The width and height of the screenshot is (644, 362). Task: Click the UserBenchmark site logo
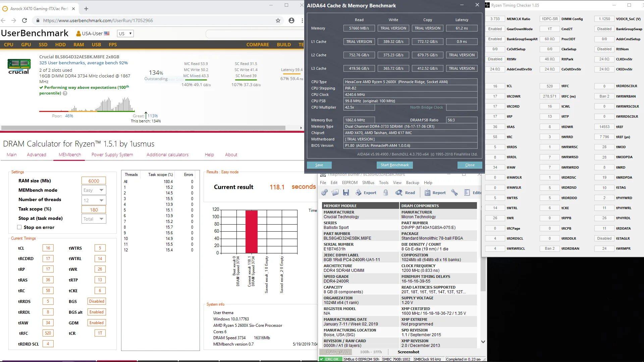[35, 33]
